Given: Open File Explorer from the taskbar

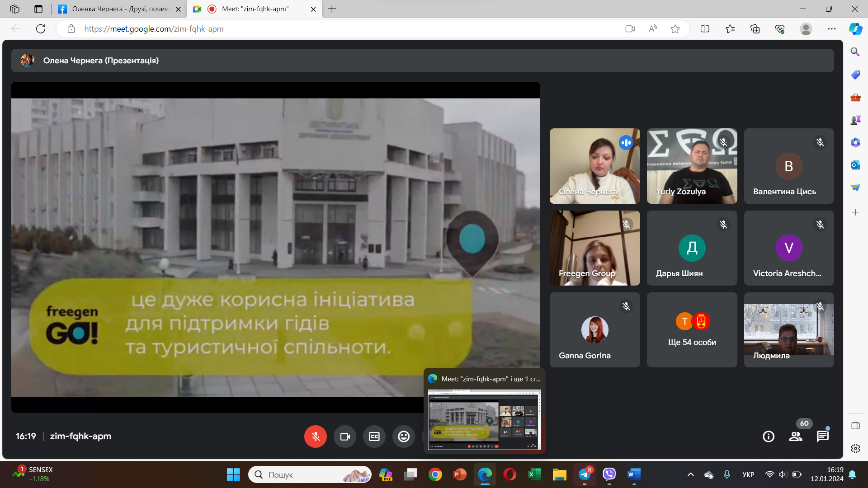Looking at the screenshot, I should click(x=560, y=474).
